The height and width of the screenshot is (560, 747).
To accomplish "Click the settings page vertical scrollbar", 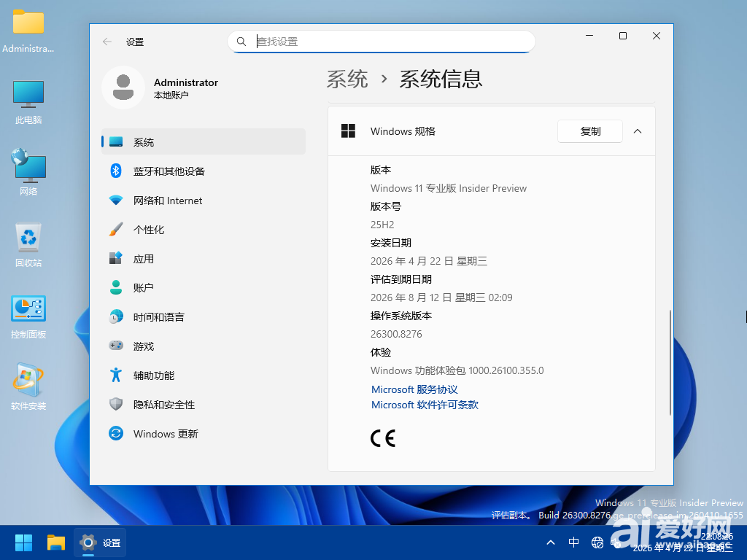I will [x=670, y=362].
